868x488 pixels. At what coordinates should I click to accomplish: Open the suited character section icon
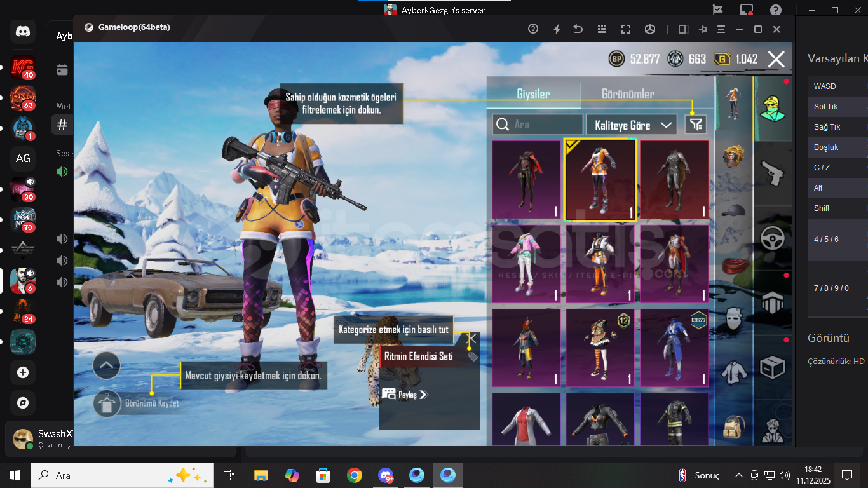click(x=772, y=431)
